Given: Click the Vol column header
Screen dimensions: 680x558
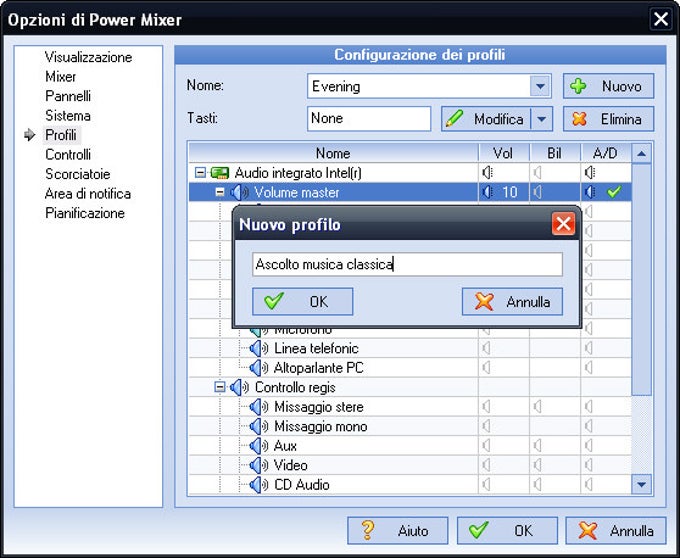Looking at the screenshot, I should [504, 153].
